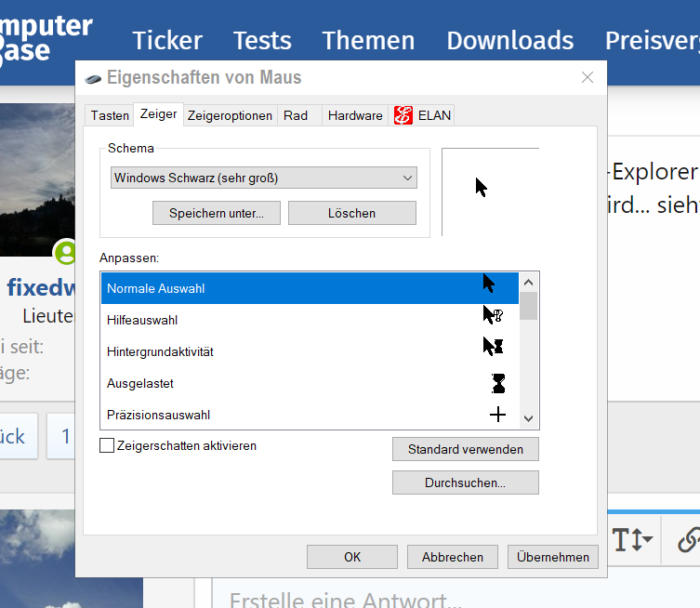Click the Speichern unter... button

[x=217, y=213]
